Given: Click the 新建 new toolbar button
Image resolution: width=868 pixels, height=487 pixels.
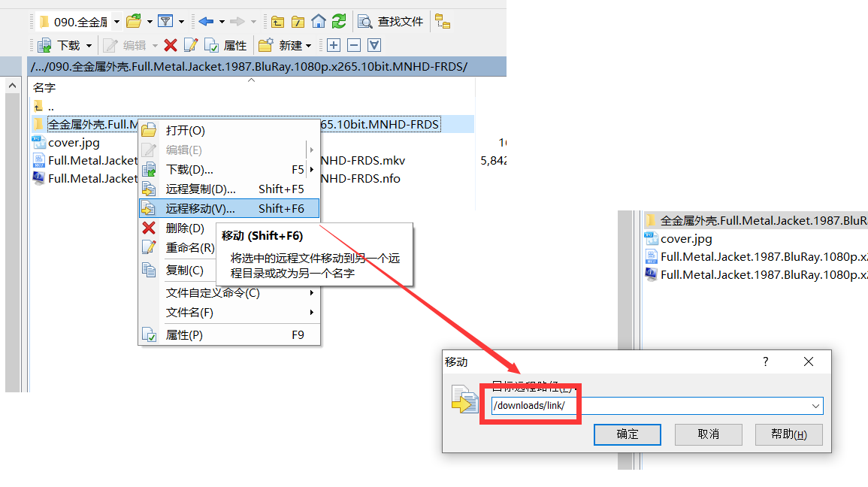Looking at the screenshot, I should [280, 45].
